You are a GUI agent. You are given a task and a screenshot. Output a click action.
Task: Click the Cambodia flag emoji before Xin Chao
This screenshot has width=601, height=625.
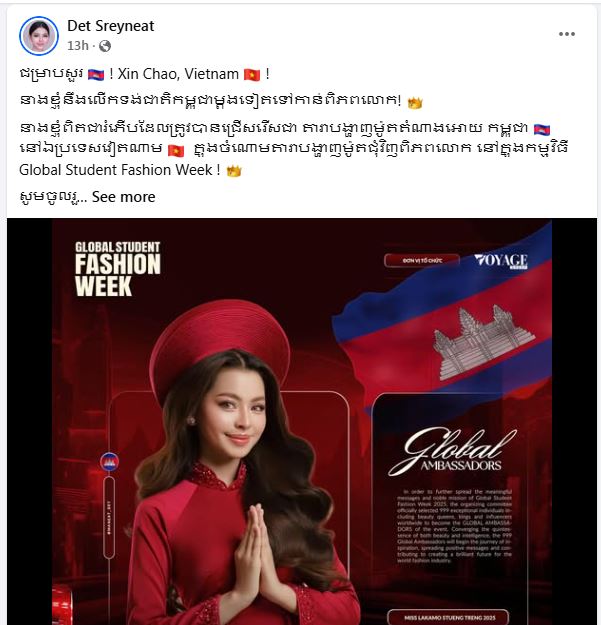tap(96, 75)
